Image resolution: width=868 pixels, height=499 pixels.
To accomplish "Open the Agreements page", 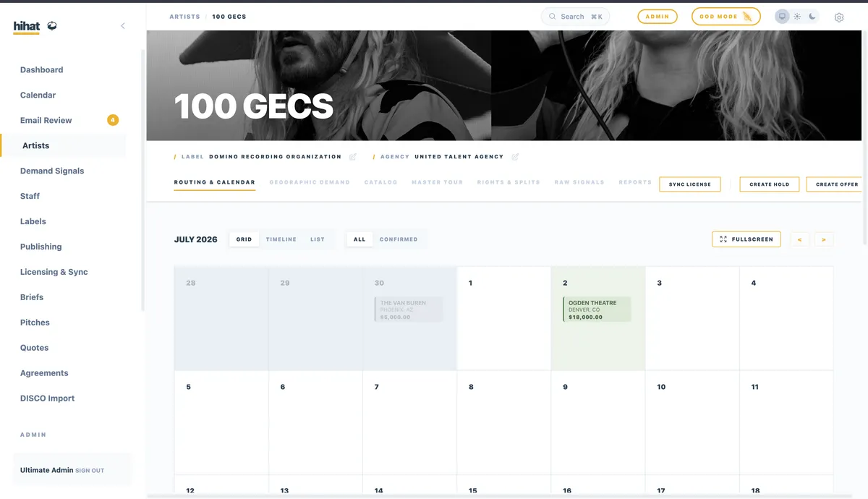I will point(44,374).
